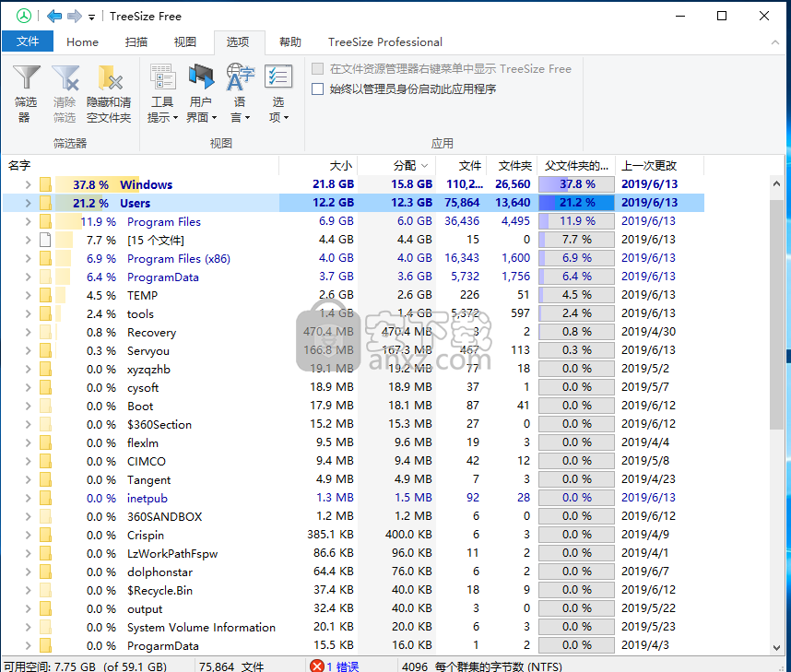
Task: Select the Tangent folder row
Action: point(353,479)
